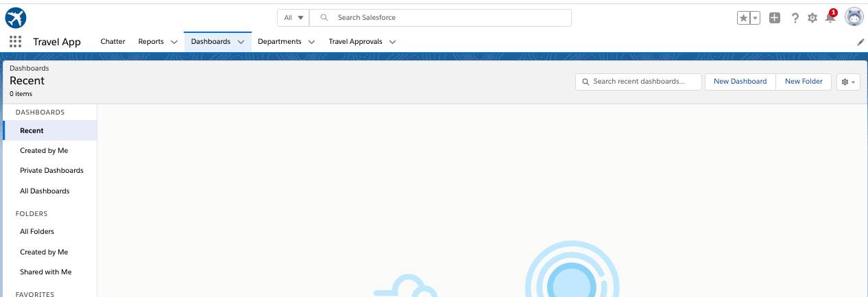Open Salesforce Help question mark icon

coord(795,18)
